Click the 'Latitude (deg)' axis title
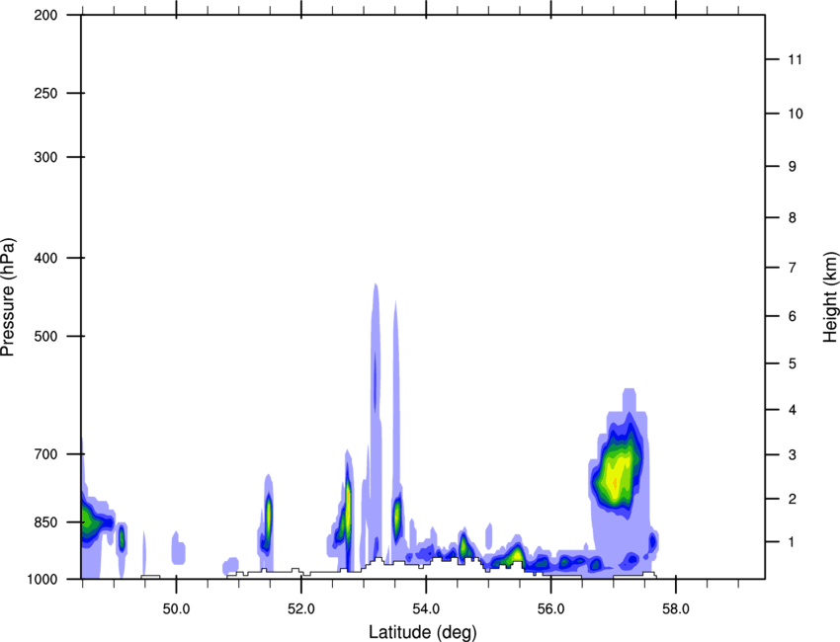 [x=422, y=632]
